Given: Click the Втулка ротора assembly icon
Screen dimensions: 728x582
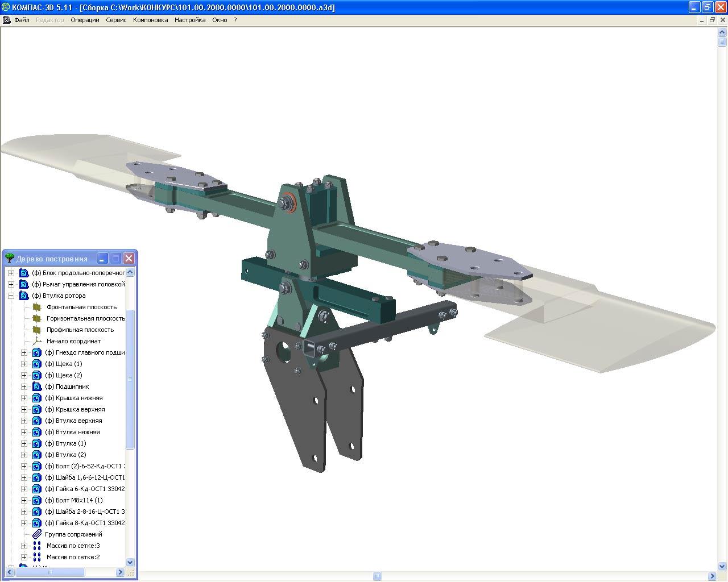Looking at the screenshot, I should pos(24,296).
